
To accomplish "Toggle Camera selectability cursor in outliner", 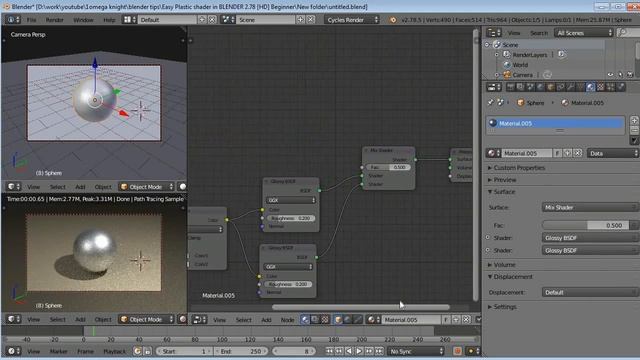I will point(620,75).
